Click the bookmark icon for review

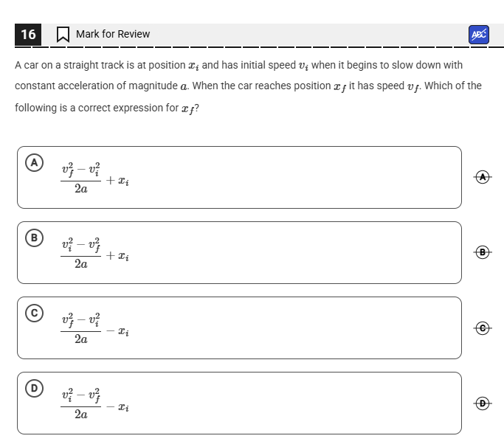[x=63, y=34]
